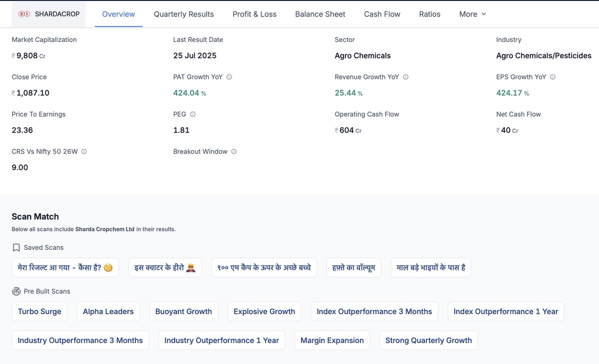Click the Close Price value 1,087.10
This screenshot has width=599, height=364.
[30, 93]
